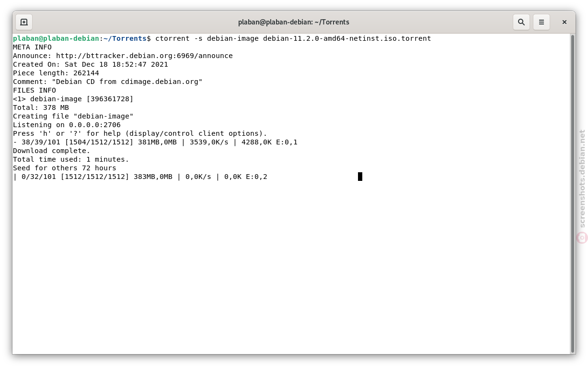This screenshot has width=588, height=368.
Task: Click the terminal block cursor
Action: 360,177
